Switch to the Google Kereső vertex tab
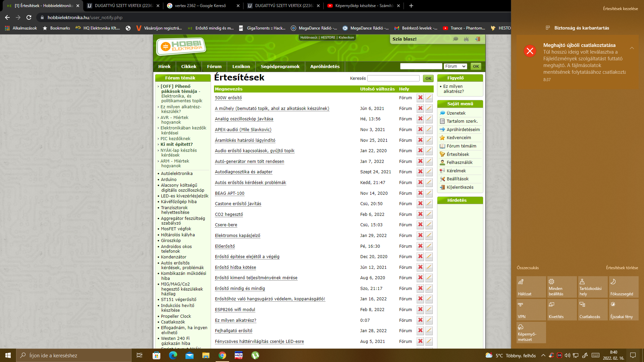Image resolution: width=644 pixels, height=362 pixels. 200,6
